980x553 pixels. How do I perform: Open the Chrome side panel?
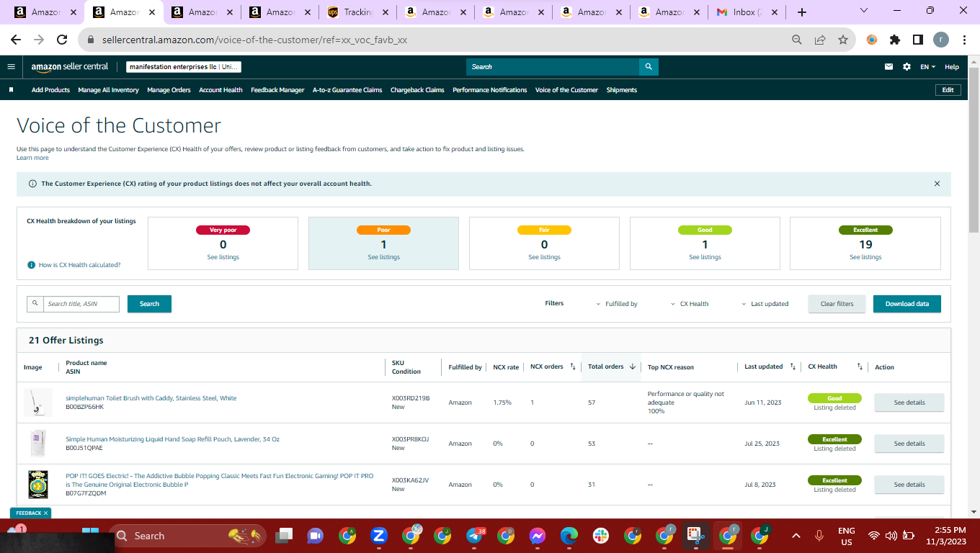(918, 40)
